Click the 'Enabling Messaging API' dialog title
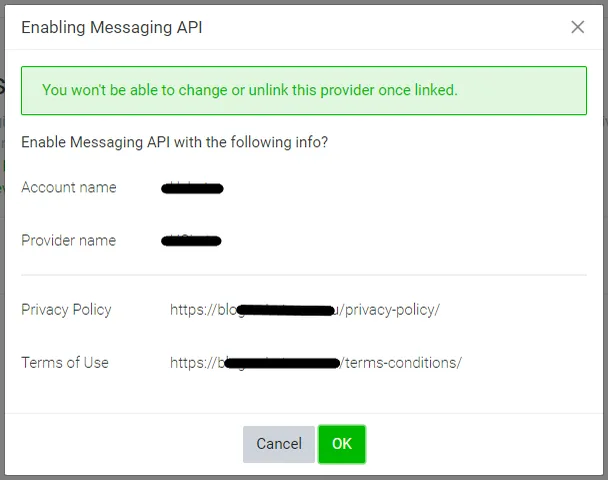Image resolution: width=608 pixels, height=480 pixels. (112, 28)
